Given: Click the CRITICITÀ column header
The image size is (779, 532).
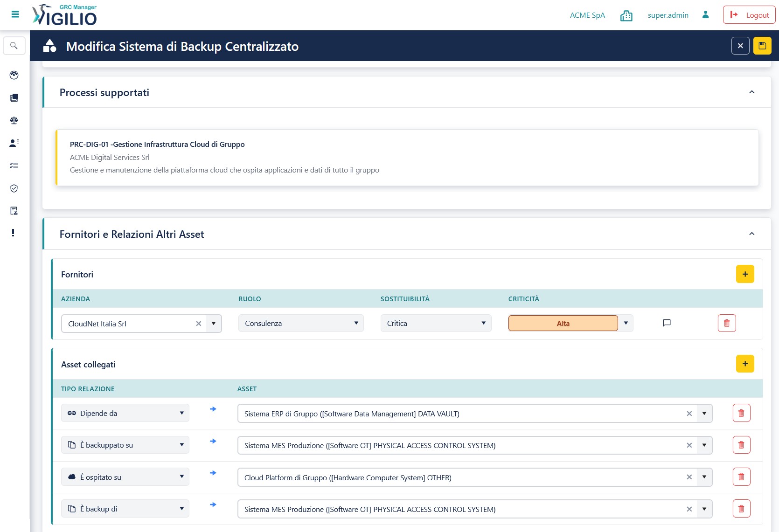Looking at the screenshot, I should point(523,299).
